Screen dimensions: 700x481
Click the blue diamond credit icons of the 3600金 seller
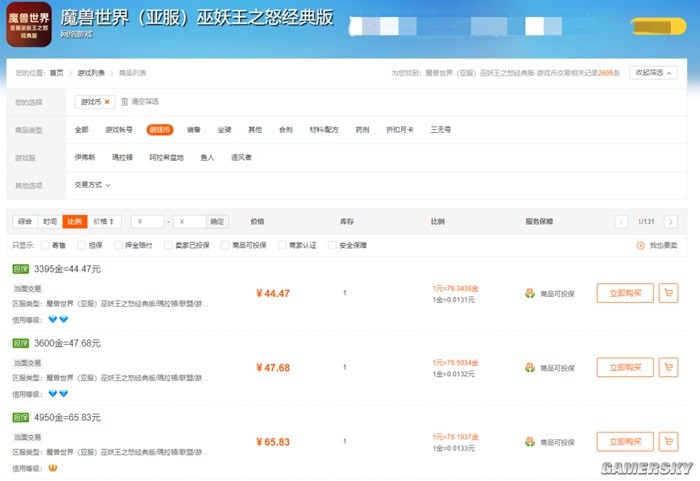[58, 393]
